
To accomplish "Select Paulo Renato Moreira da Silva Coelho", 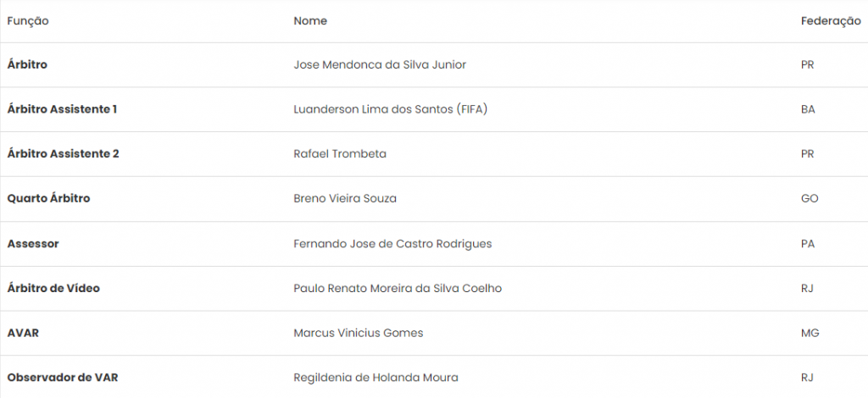I will tap(398, 289).
